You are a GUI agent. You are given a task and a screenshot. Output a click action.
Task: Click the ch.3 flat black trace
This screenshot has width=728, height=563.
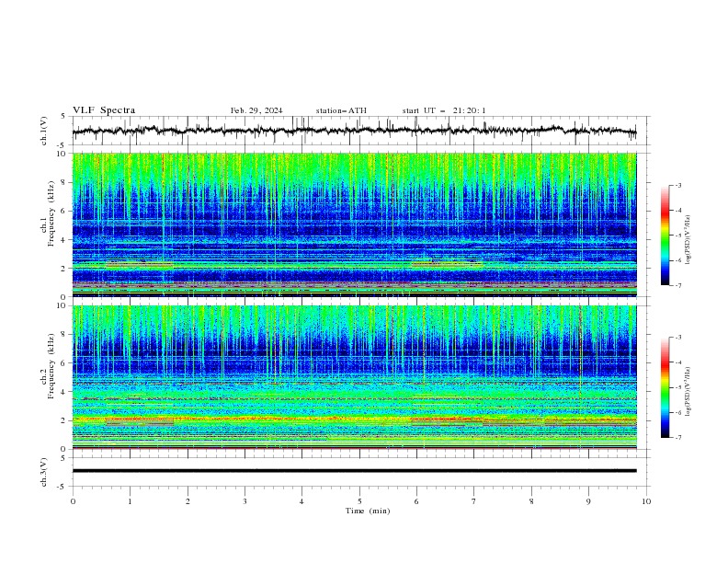(x=354, y=471)
